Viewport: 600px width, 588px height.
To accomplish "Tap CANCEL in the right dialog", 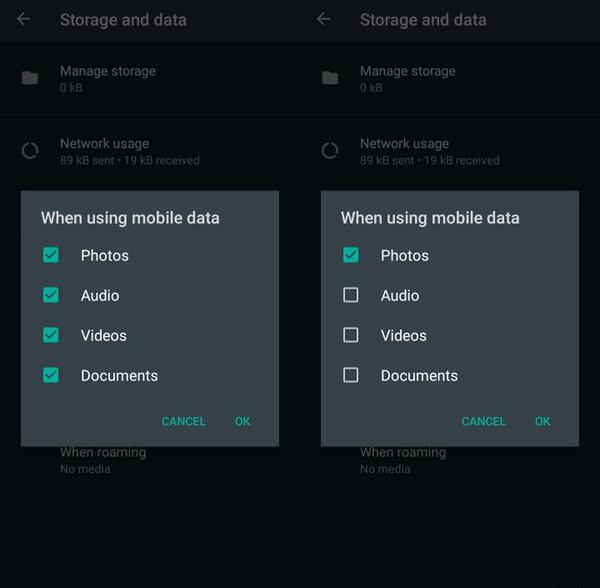I will coord(484,421).
